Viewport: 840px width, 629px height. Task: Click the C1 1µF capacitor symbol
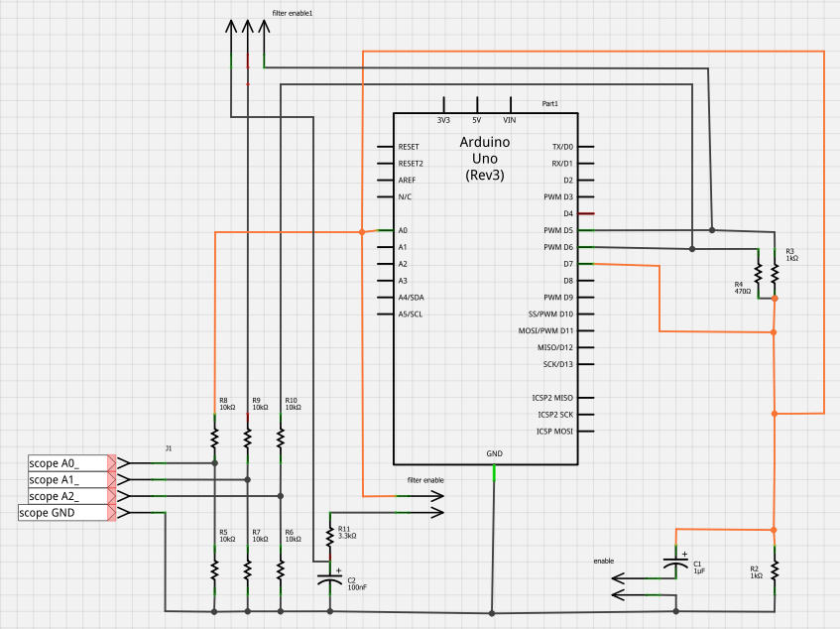pyautogui.click(x=675, y=563)
